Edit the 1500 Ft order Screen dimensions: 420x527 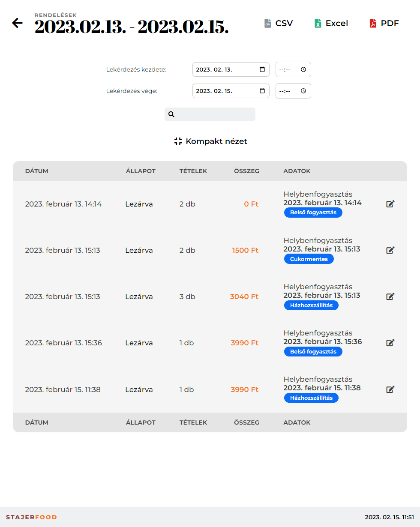[x=390, y=250]
